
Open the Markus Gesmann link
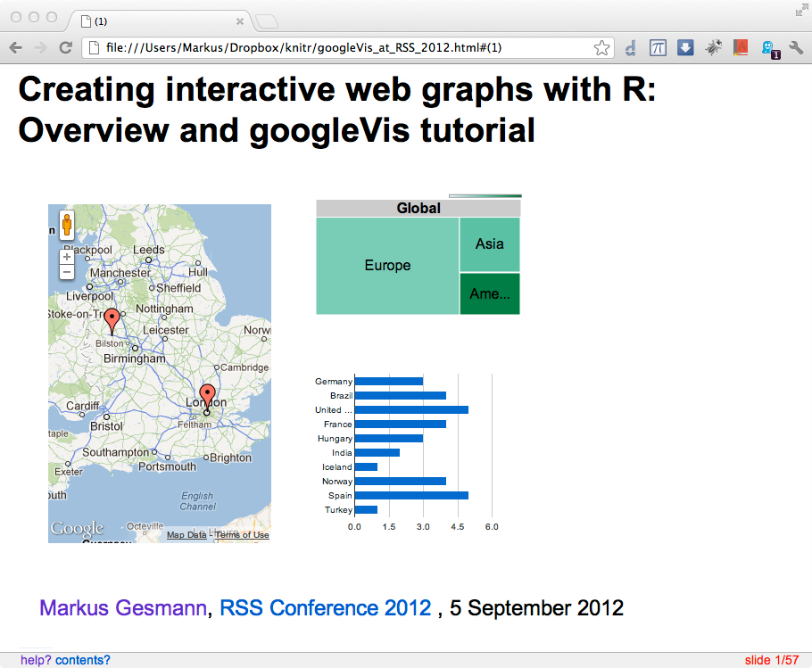click(123, 608)
